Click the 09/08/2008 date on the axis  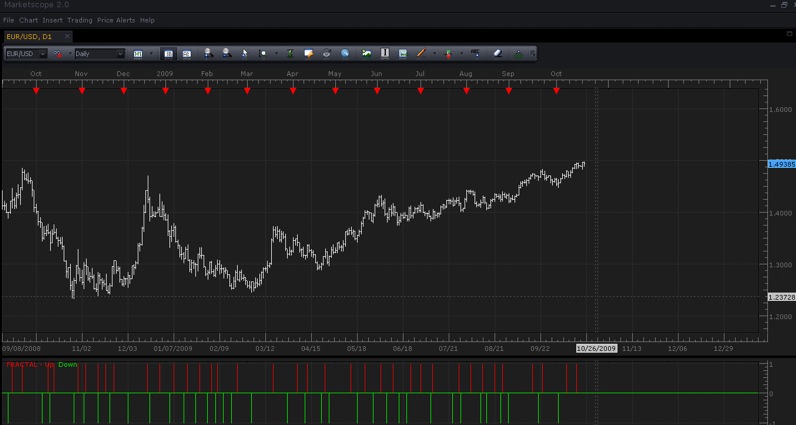click(21, 349)
